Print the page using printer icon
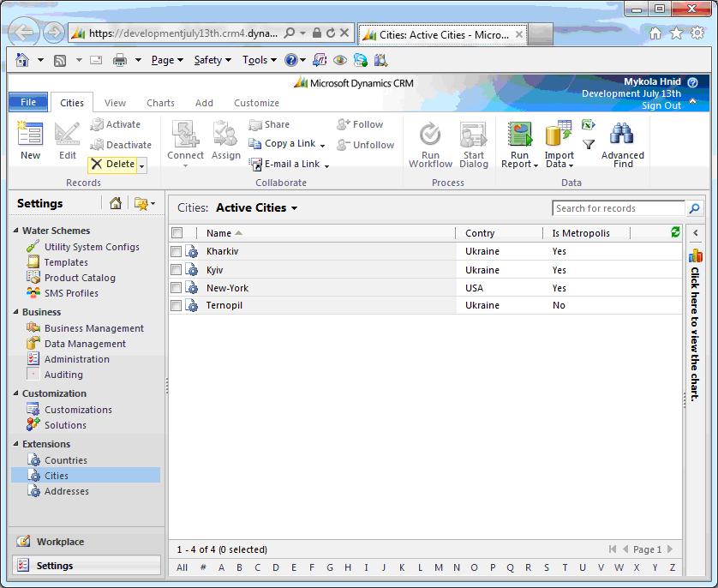718x588 pixels. pos(119,60)
